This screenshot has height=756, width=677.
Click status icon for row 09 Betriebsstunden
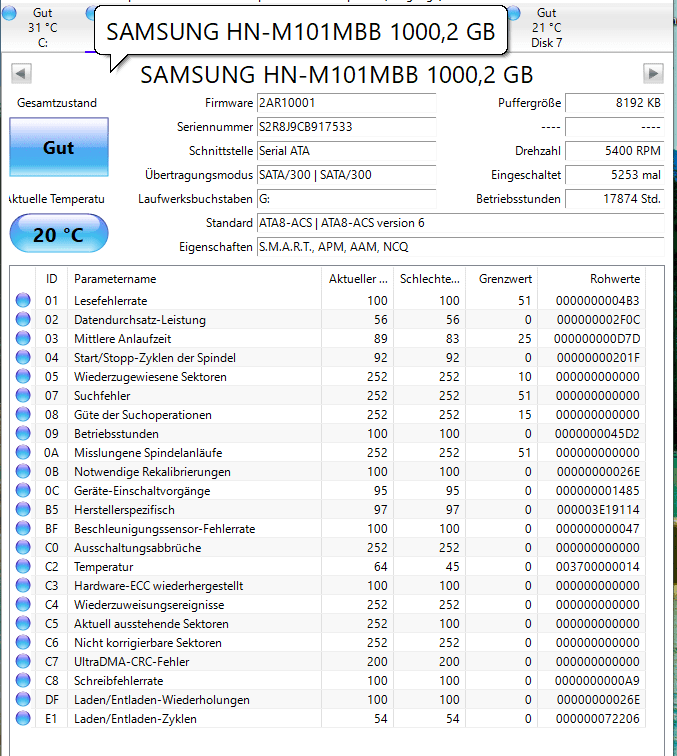pos(23,433)
